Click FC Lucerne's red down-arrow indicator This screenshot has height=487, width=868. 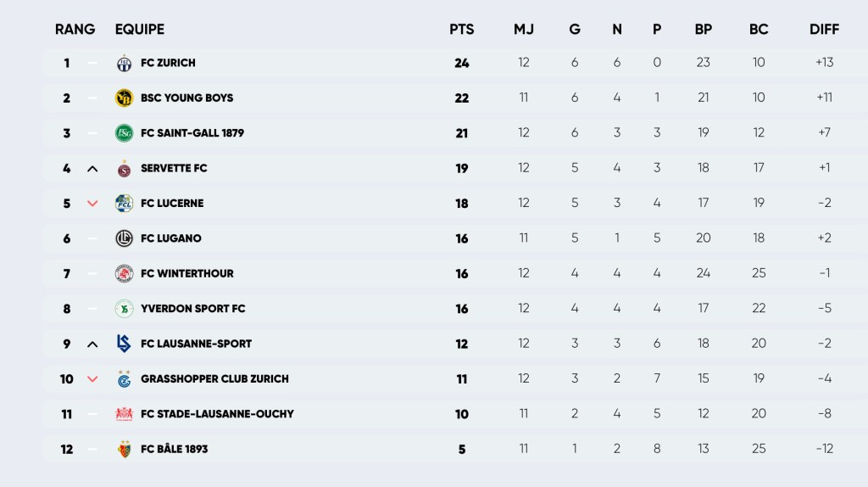tap(92, 204)
